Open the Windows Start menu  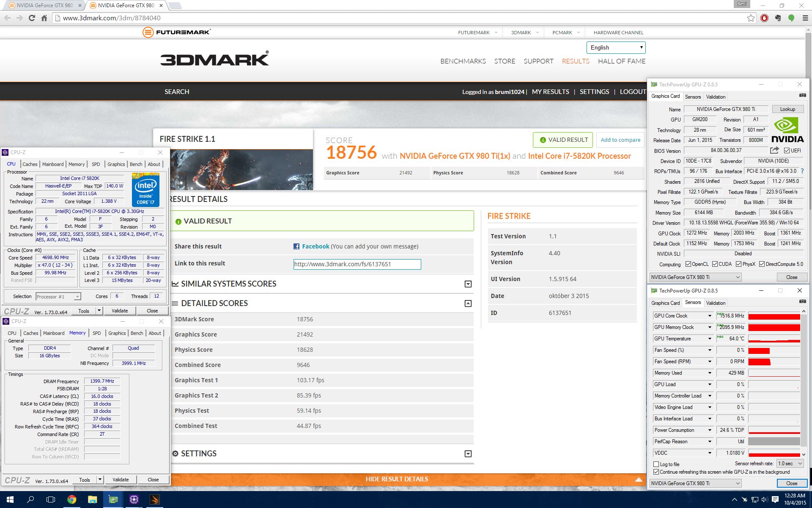10,500
